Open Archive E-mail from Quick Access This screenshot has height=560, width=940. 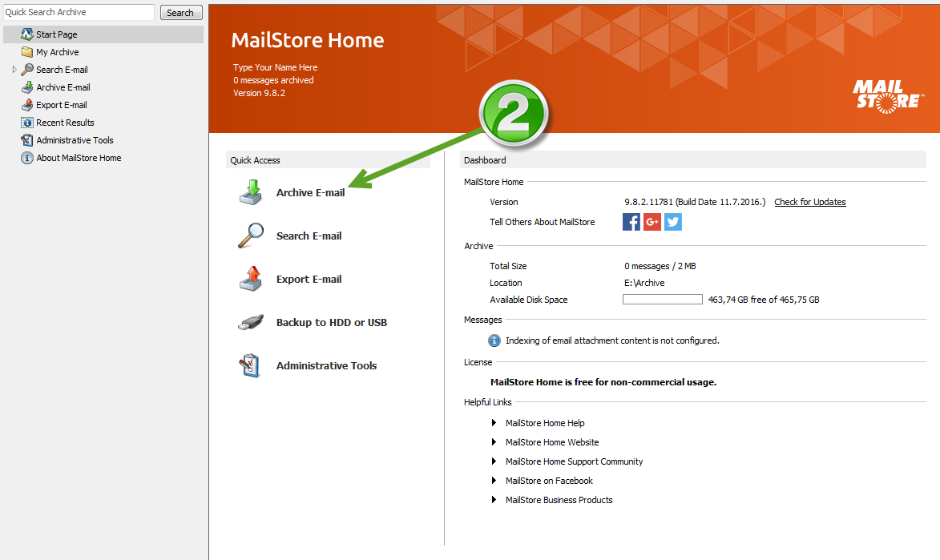pyautogui.click(x=311, y=192)
